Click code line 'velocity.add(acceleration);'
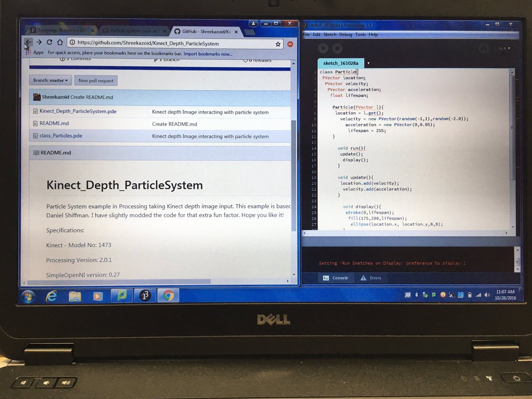Screen dimensions: 532x399 pyautogui.click(x=377, y=189)
